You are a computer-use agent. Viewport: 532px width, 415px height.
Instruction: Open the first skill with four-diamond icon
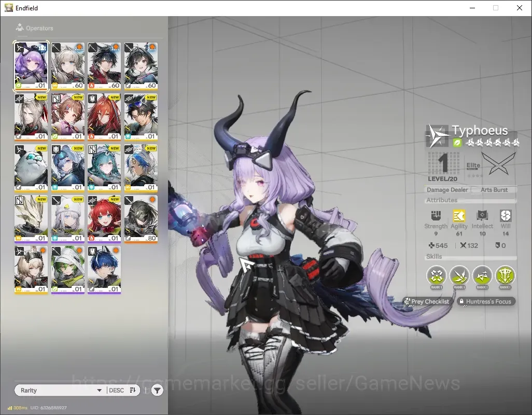436,276
